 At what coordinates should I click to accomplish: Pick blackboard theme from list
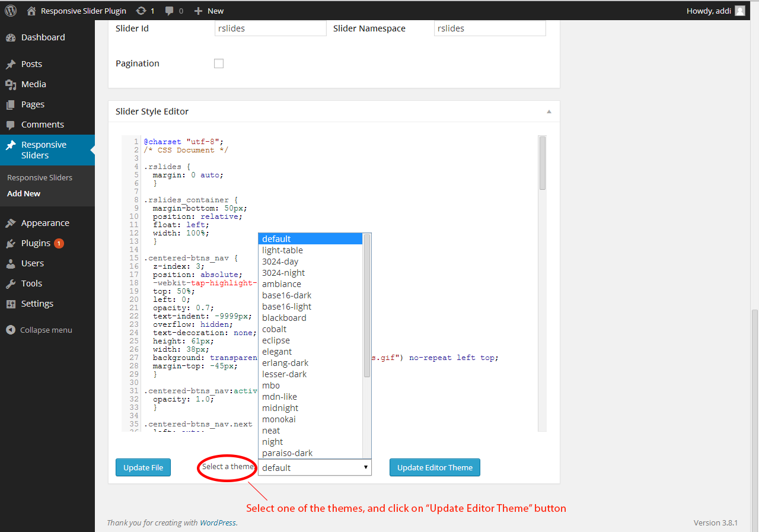310,318
